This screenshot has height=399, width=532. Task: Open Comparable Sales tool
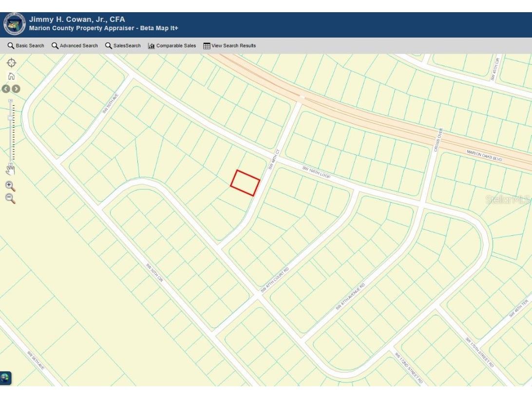[171, 46]
